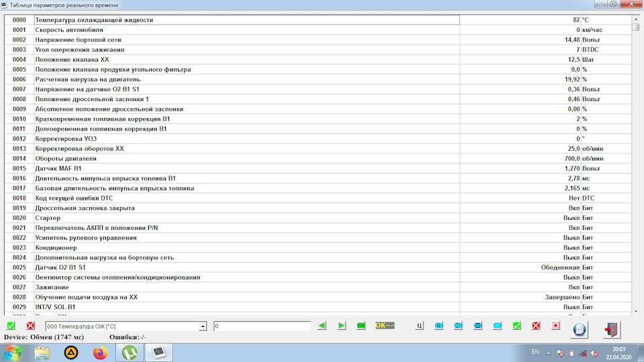The height and width of the screenshot is (362, 644).
Task: Click the green left arrow button
Action: click(322, 326)
